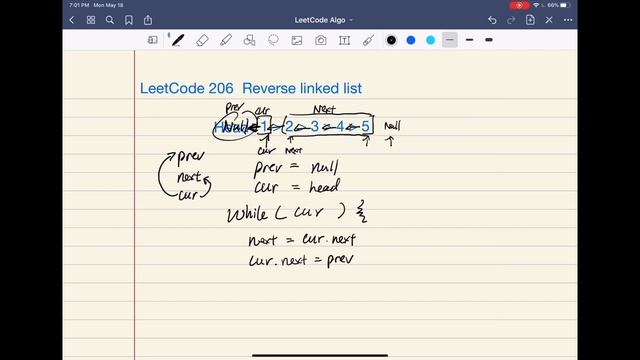Screen dimensions: 640x360
Task: Go back using the left chevron
Action: click(x=72, y=20)
